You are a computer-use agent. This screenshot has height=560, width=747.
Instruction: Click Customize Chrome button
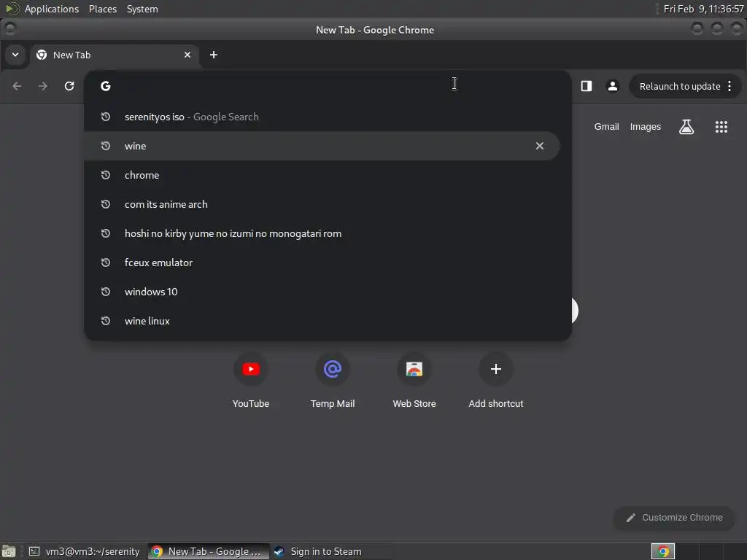(674, 518)
